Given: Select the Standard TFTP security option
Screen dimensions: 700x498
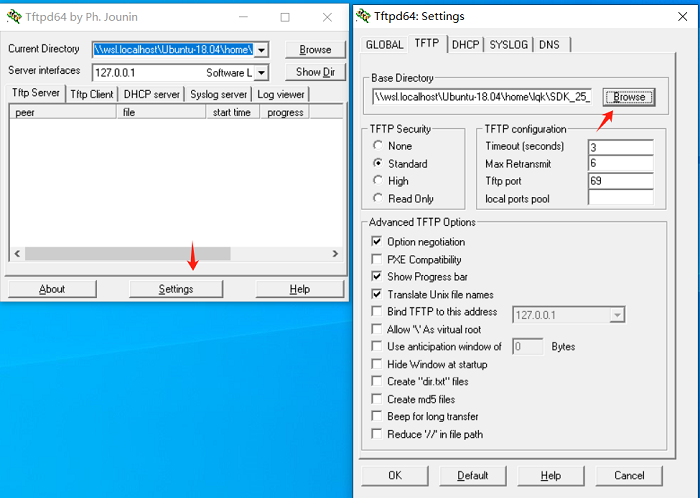Looking at the screenshot, I should 378,163.
